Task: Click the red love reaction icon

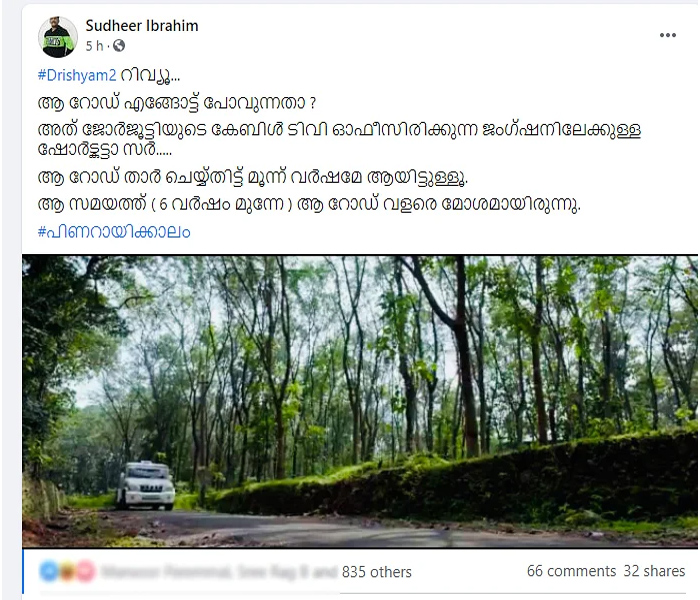Action: 86,571
